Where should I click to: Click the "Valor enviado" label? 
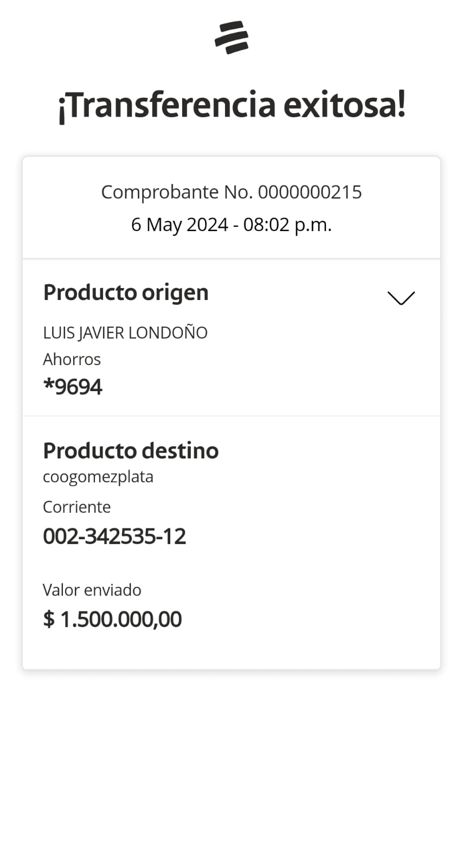point(92,590)
